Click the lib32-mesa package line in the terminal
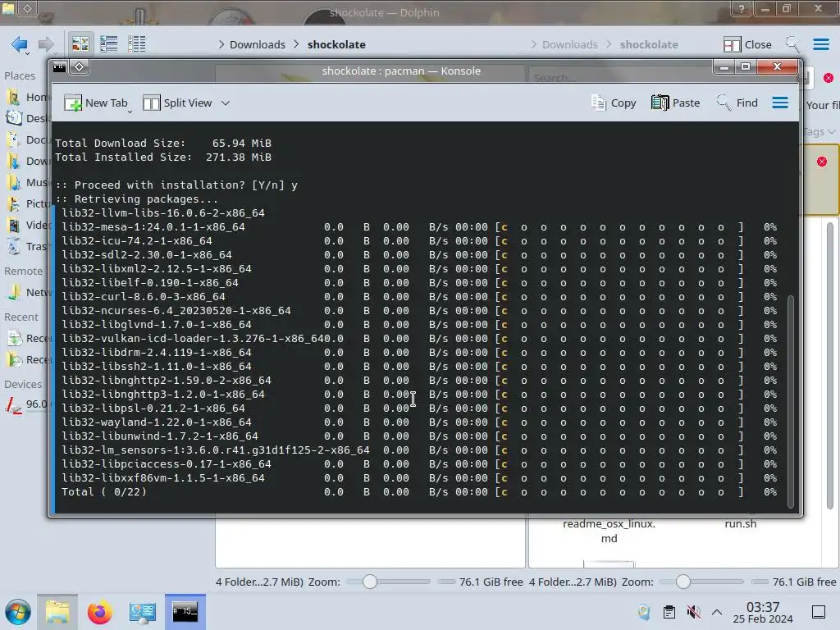 pos(419,227)
